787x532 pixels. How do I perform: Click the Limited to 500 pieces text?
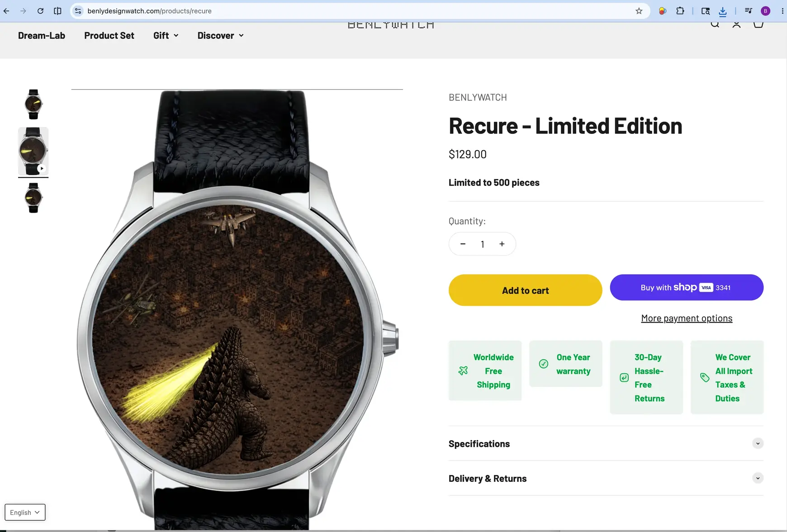click(x=494, y=182)
